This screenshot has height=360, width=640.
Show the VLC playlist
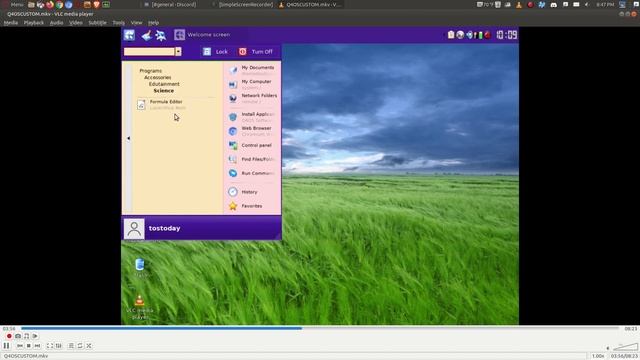tap(71, 346)
